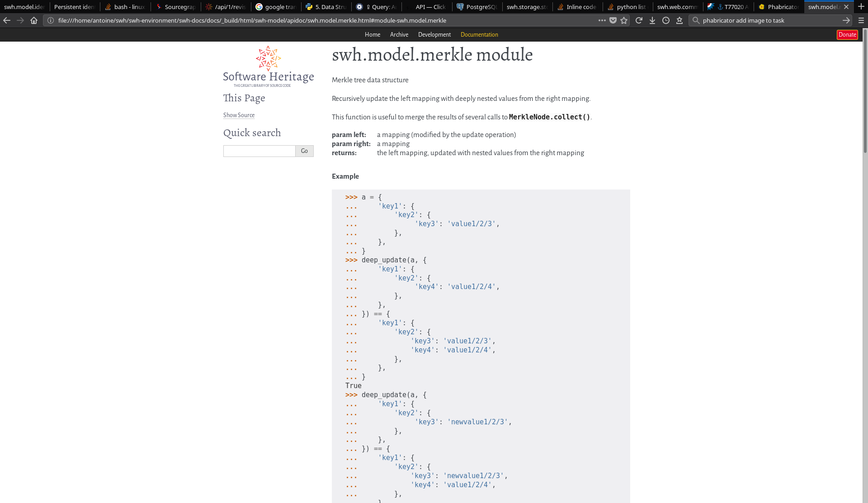Click the MerkleNode.collect() code reference

coord(549,117)
